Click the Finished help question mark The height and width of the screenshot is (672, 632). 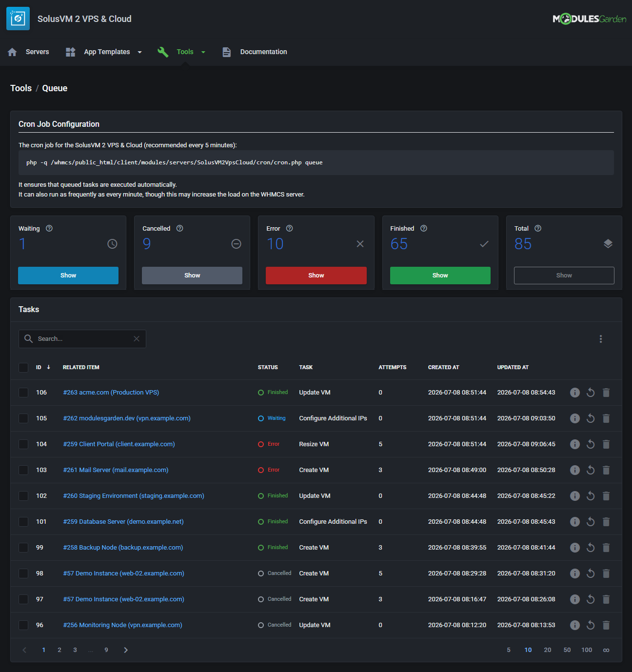(x=424, y=228)
